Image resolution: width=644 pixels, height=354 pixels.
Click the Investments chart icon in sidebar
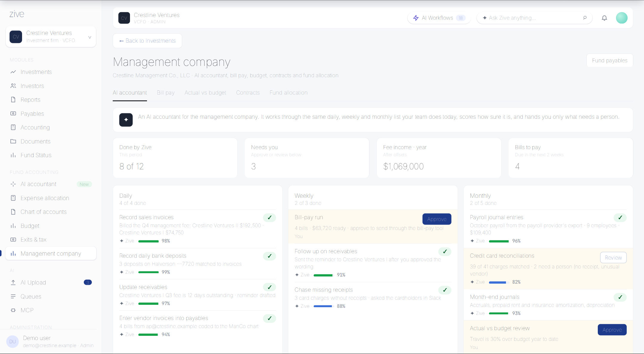[13, 72]
